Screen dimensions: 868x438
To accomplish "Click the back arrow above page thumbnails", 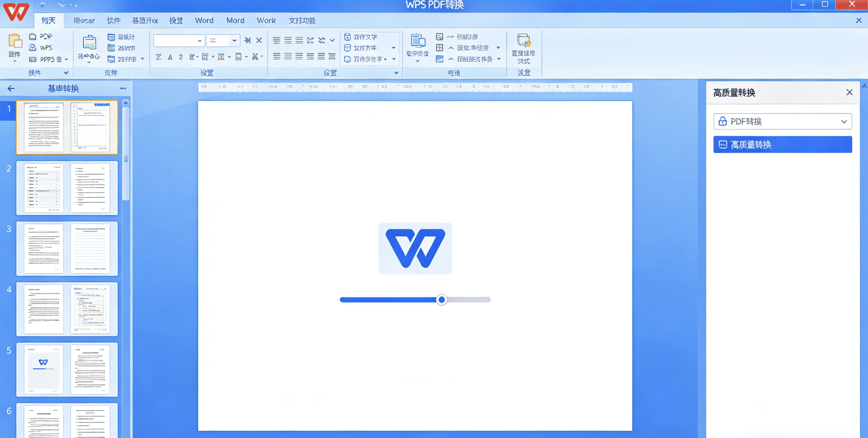I will [11, 88].
